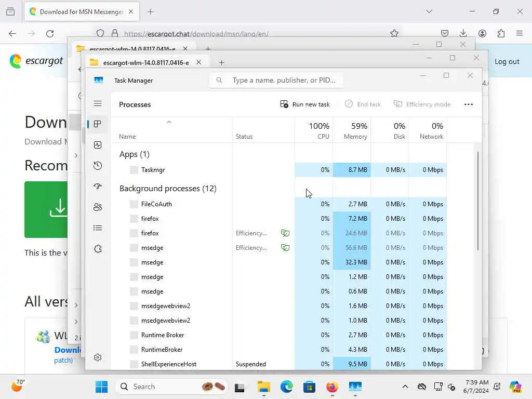The image size is (532, 399).
Task: Collapse sort arrow above Name column
Action: click(x=169, y=122)
